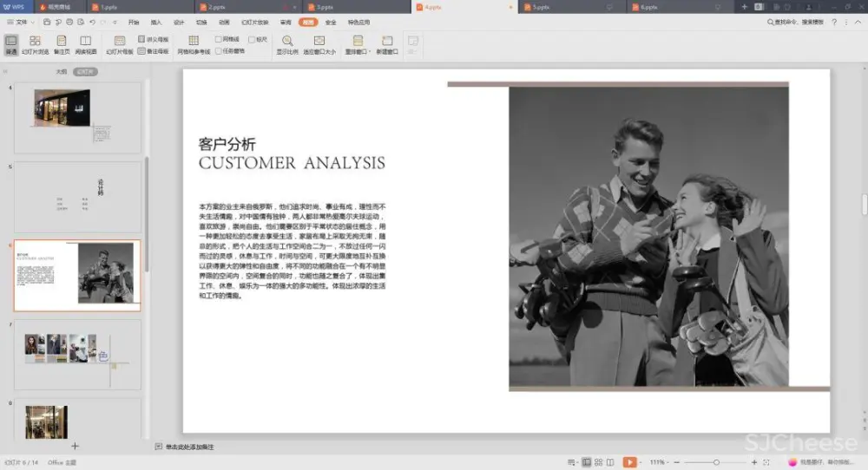Enable the 网格线 gridlines checkbox
This screenshot has width=868, height=470.
[219, 39]
